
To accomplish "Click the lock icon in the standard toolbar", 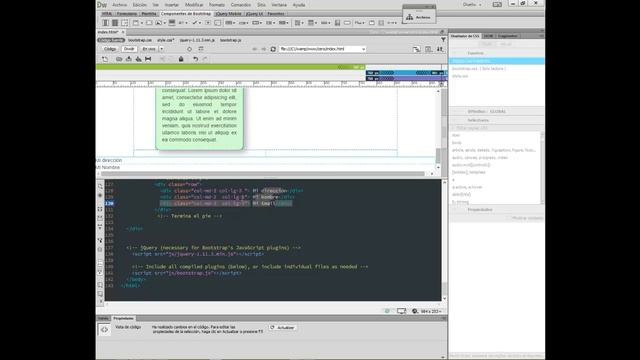I will (x=181, y=59).
